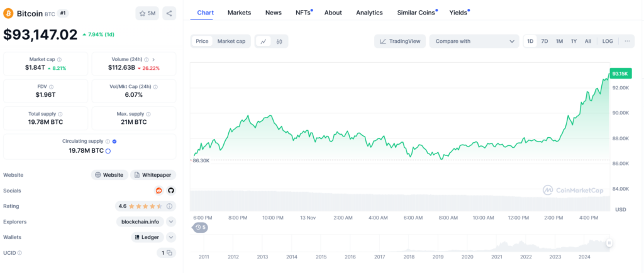Switch to the About tab
The height and width of the screenshot is (273, 644).
tap(333, 13)
